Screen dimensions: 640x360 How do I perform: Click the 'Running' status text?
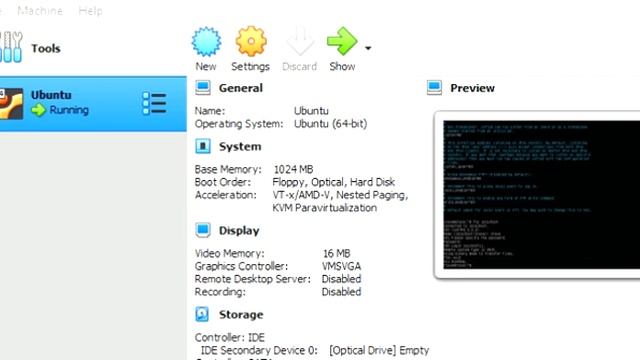pos(69,110)
